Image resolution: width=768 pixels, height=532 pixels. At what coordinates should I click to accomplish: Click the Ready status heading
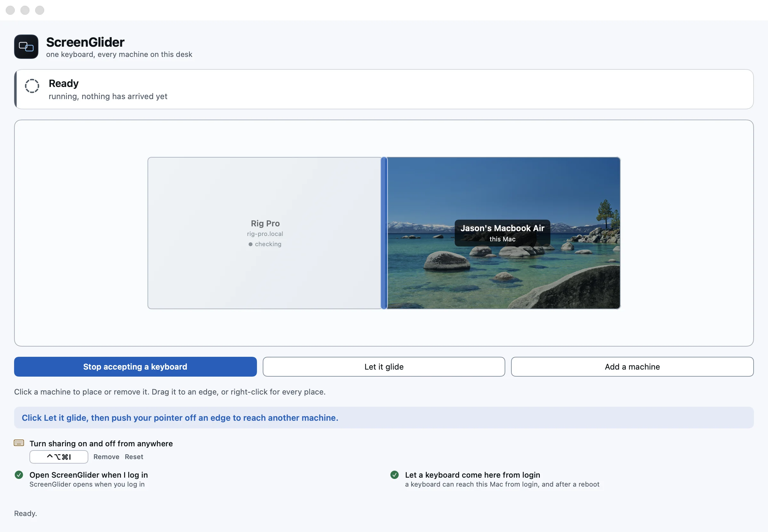pos(64,83)
